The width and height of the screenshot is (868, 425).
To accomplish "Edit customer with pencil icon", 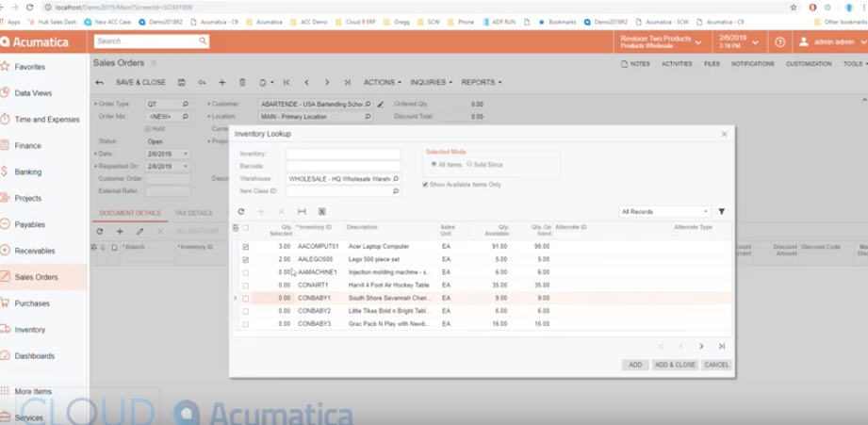I will click(381, 104).
